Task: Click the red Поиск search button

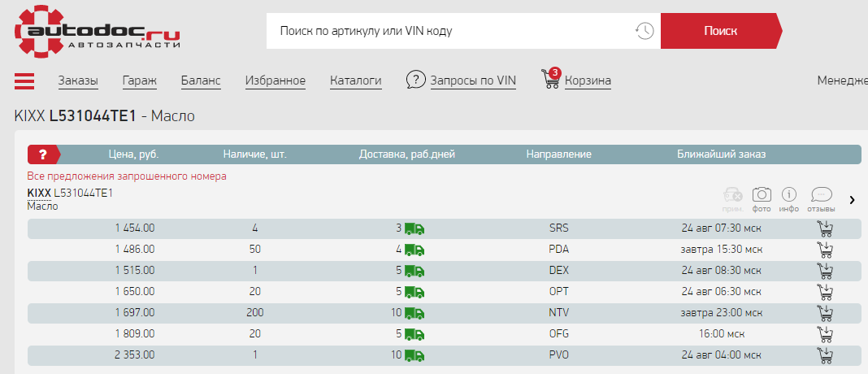Action: 721,31
